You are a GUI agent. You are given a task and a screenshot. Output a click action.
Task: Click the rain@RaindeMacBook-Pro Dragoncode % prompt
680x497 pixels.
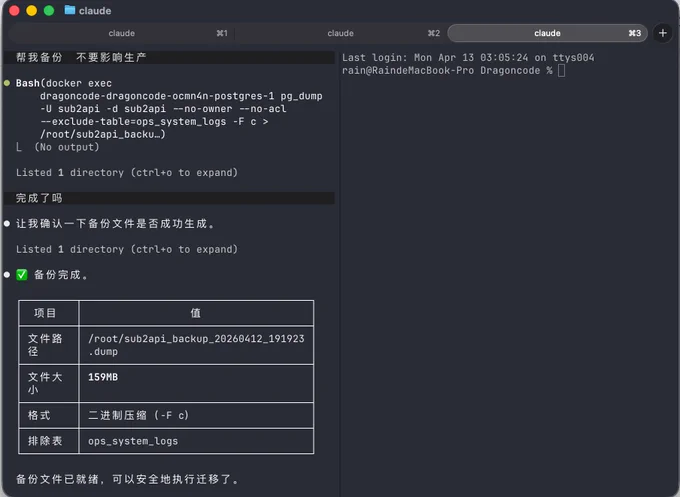(447, 70)
